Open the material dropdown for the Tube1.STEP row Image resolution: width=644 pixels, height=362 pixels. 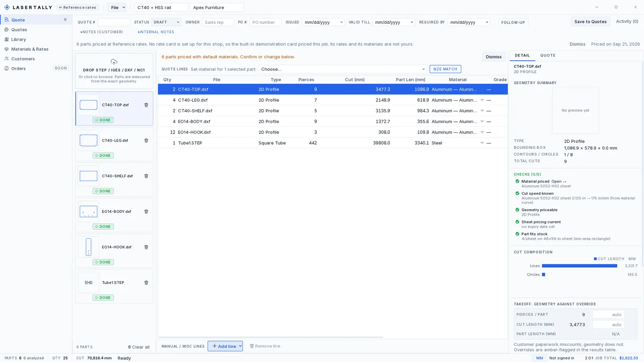click(482, 143)
